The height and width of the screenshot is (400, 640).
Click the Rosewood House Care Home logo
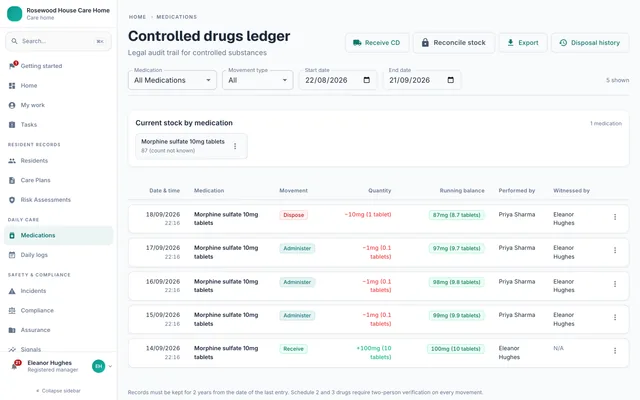coord(14,13)
